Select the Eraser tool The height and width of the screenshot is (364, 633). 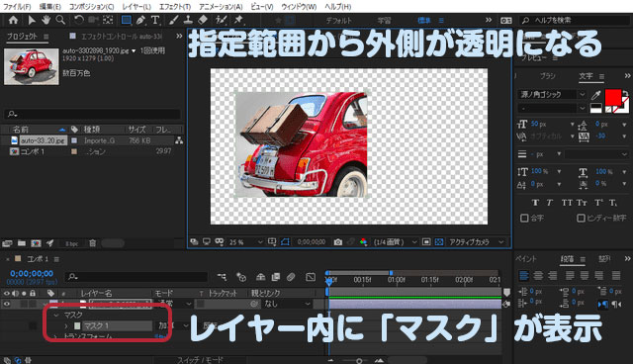[203, 20]
